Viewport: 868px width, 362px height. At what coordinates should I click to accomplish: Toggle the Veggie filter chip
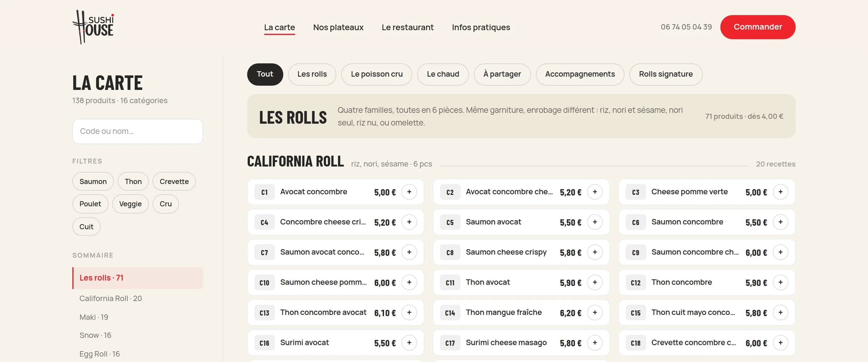(130, 204)
